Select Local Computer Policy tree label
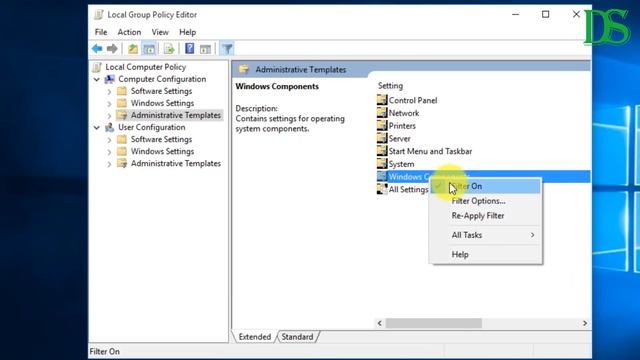The image size is (640, 360). tap(146, 67)
